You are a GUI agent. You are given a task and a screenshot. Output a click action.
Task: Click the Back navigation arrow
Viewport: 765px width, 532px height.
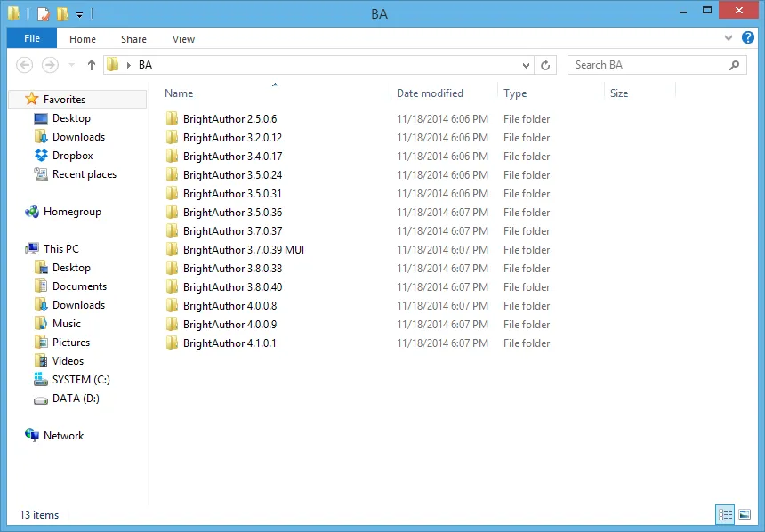pos(24,65)
